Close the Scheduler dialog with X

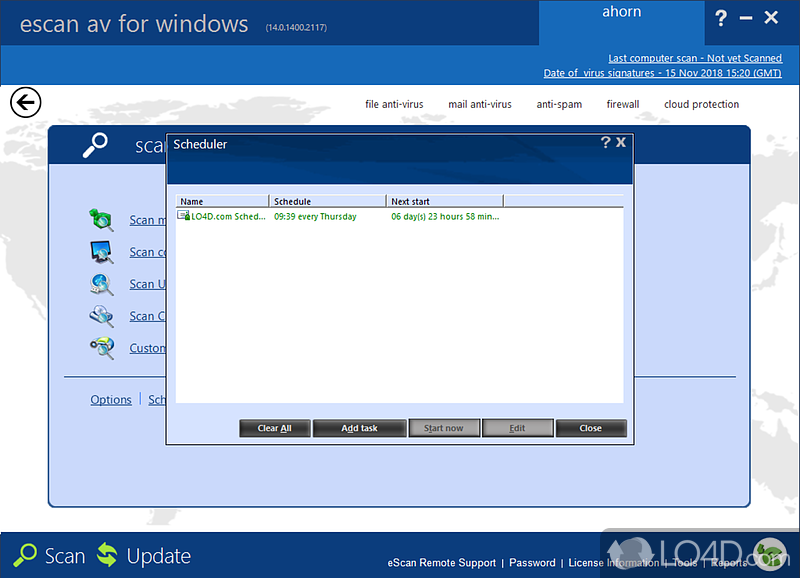[621, 142]
